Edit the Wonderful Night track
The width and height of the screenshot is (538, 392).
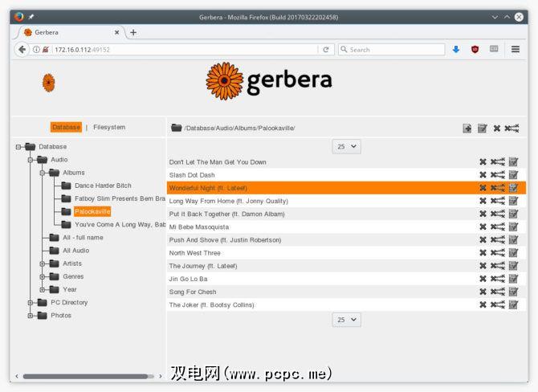pyautogui.click(x=513, y=188)
